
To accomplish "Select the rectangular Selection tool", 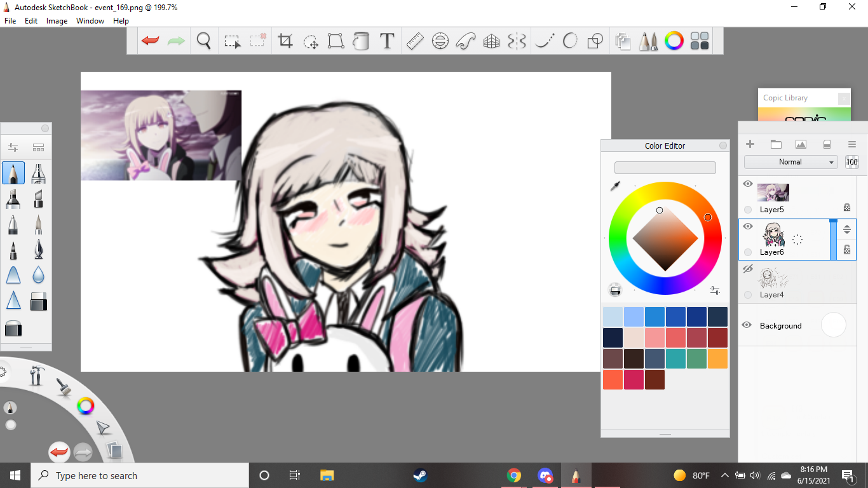I will pos(233,41).
